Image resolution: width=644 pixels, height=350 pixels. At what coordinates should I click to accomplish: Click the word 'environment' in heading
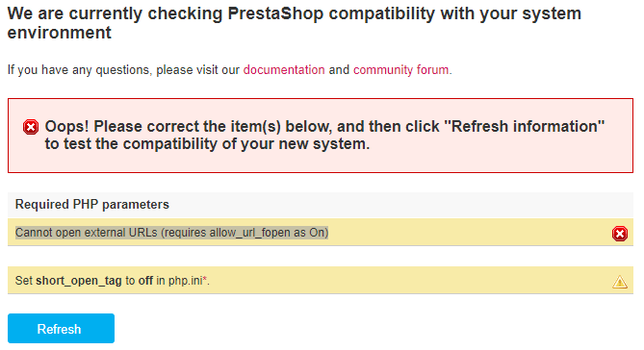pos(59,33)
